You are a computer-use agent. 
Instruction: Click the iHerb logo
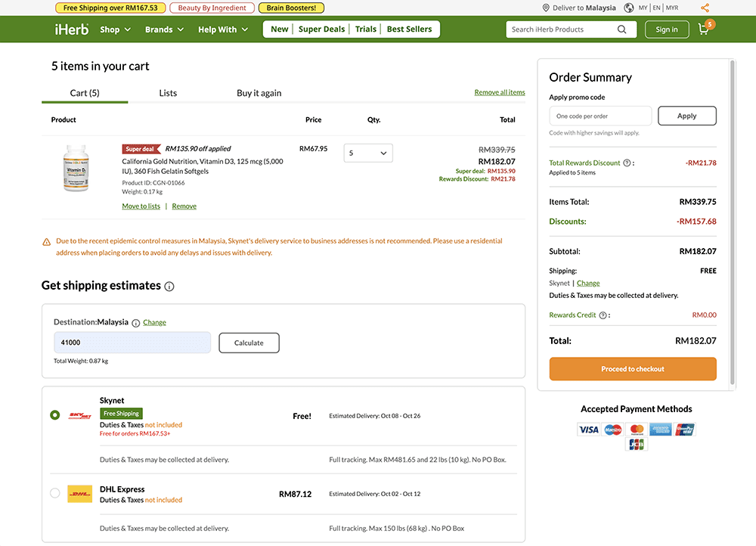(x=72, y=29)
